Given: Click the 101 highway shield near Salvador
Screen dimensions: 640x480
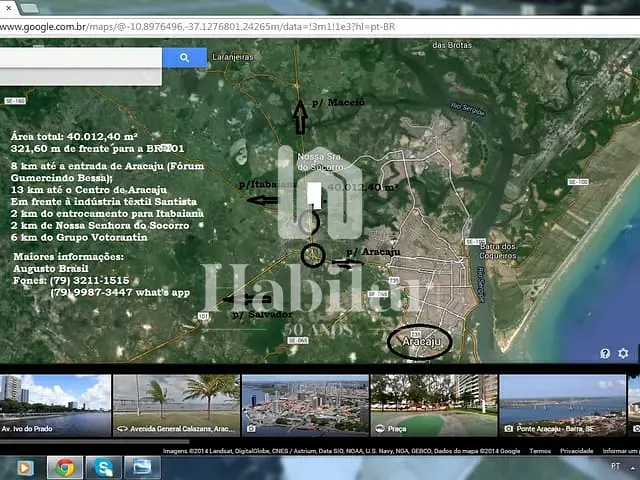Looking at the screenshot, I should [x=203, y=316].
